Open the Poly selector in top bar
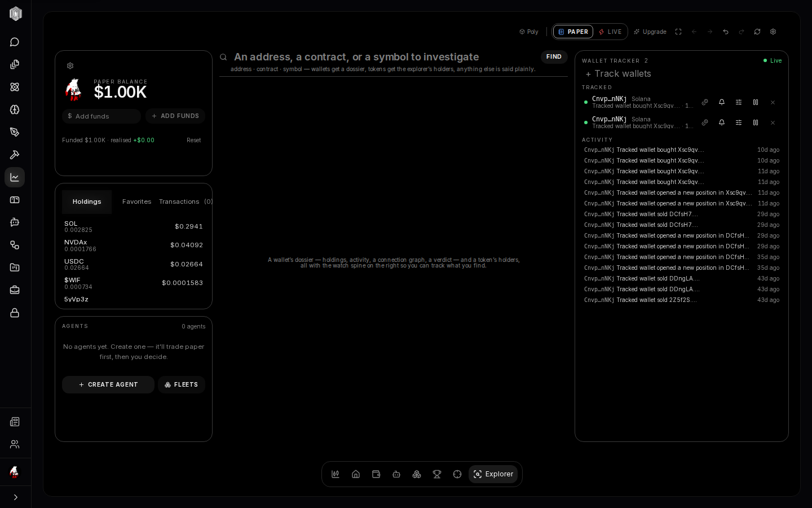 click(x=529, y=32)
